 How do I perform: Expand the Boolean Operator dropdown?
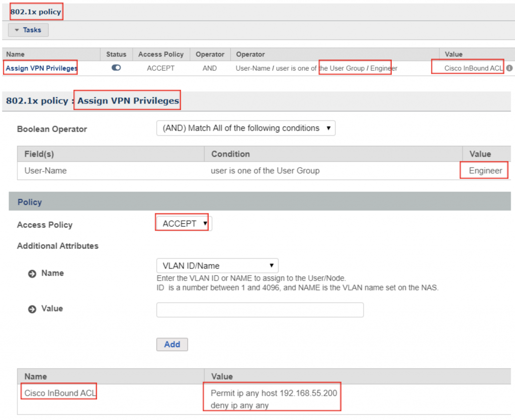point(245,128)
